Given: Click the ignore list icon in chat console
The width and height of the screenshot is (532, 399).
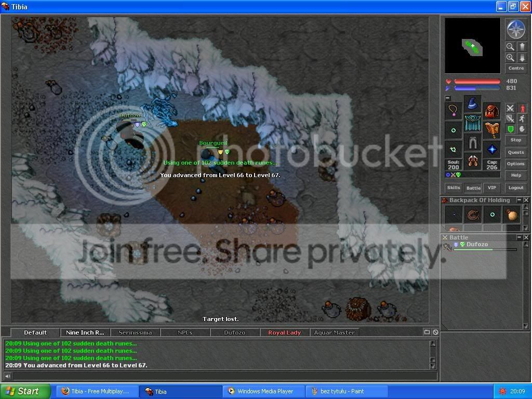Looking at the screenshot, I should pyautogui.click(x=435, y=332).
